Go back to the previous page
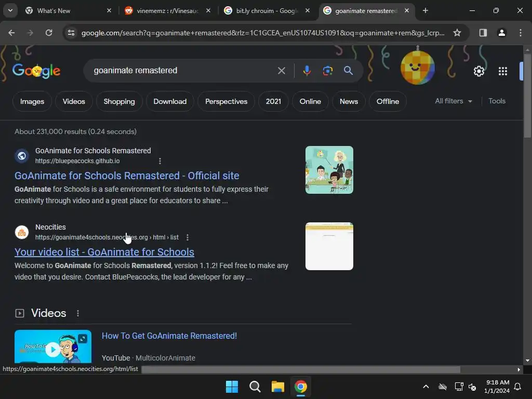The height and width of the screenshot is (399, 532). click(11, 33)
